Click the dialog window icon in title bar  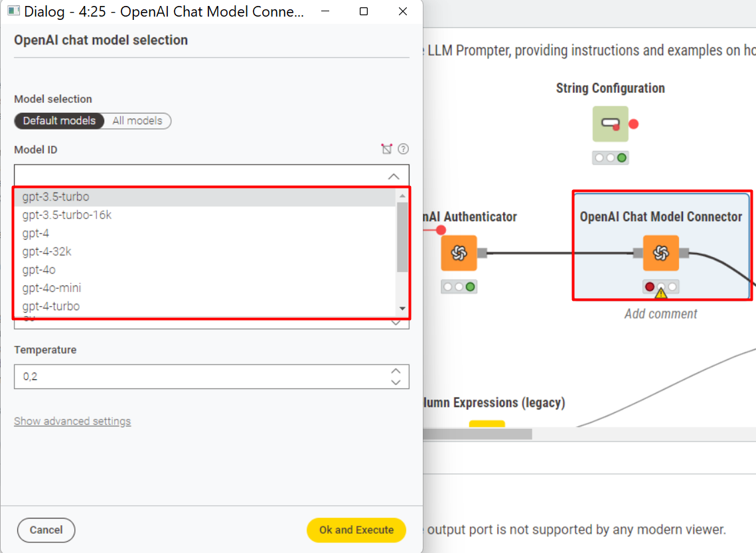point(13,11)
